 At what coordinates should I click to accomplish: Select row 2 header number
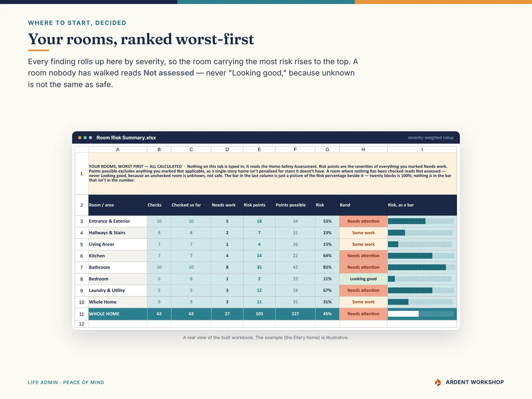81,205
